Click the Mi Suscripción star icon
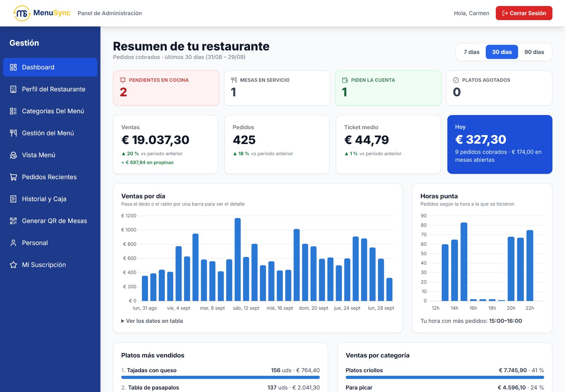 pos(13,265)
